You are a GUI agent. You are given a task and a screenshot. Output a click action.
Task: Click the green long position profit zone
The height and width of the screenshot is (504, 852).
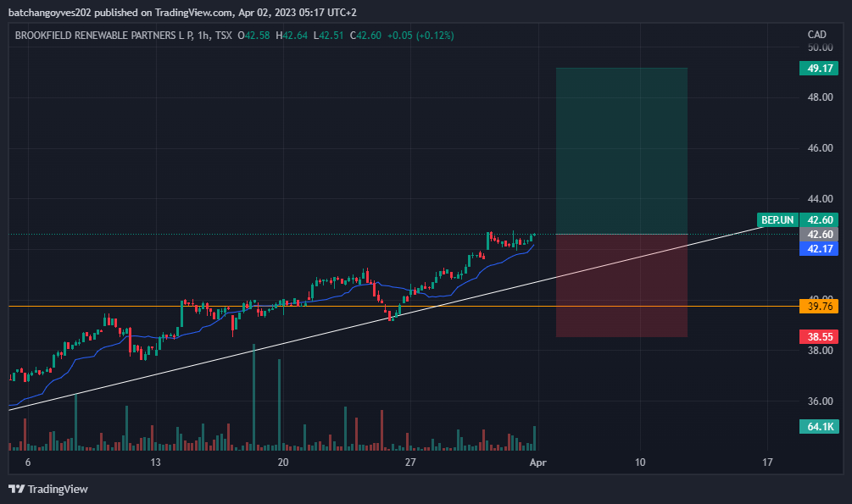click(621, 151)
